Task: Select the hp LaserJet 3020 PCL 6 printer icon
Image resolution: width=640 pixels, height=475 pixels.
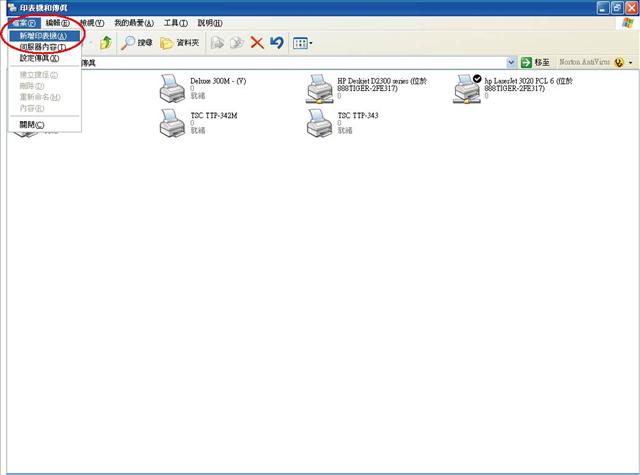Action: coord(467,89)
